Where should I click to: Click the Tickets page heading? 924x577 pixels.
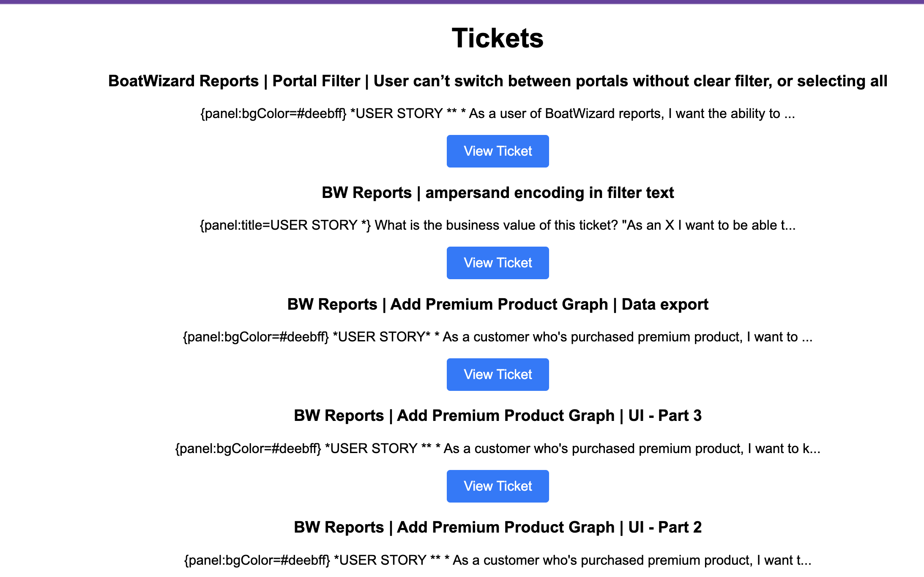498,38
